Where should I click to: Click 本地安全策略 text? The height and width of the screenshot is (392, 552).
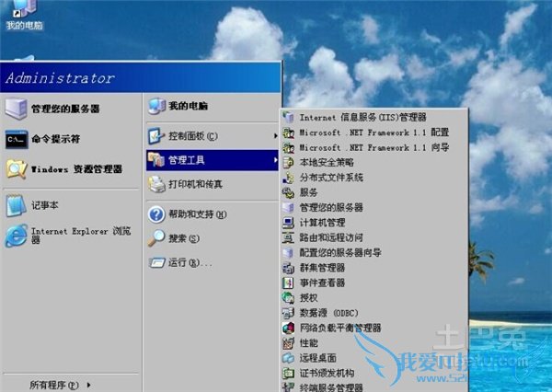(x=327, y=162)
